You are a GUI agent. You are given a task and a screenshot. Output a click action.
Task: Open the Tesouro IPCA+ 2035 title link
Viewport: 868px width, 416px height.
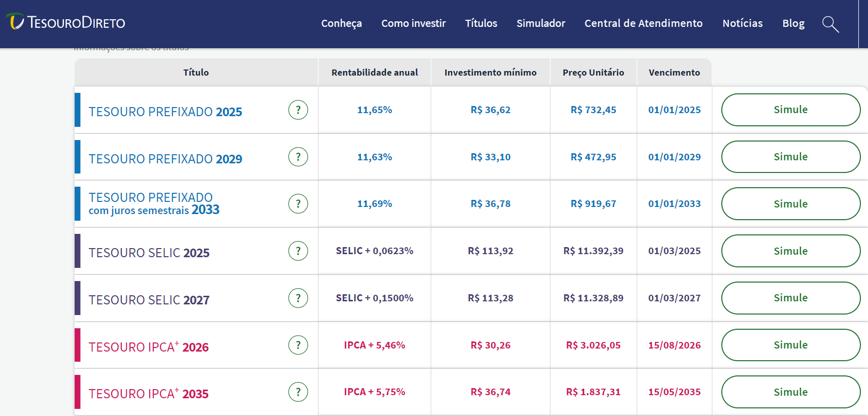pyautogui.click(x=149, y=393)
